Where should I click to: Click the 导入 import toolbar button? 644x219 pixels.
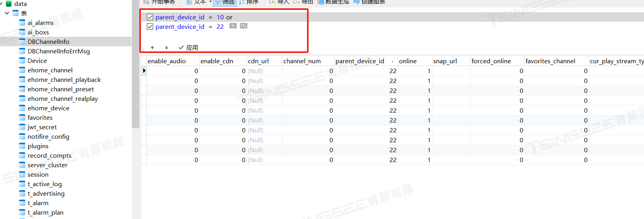click(279, 2)
